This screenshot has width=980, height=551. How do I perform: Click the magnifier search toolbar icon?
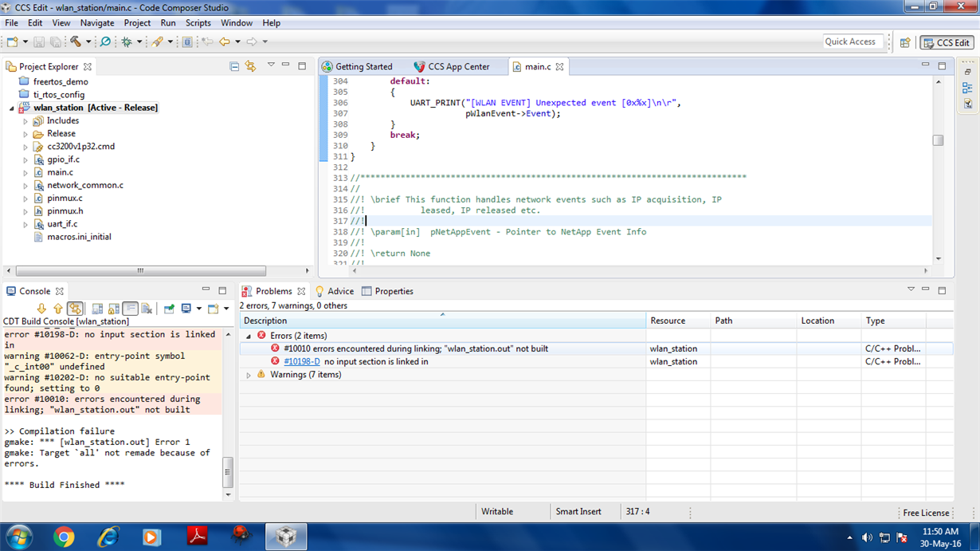click(x=105, y=41)
